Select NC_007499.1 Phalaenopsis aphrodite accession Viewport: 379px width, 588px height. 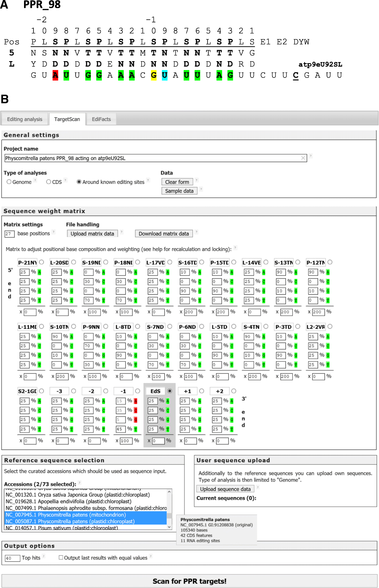(x=85, y=508)
